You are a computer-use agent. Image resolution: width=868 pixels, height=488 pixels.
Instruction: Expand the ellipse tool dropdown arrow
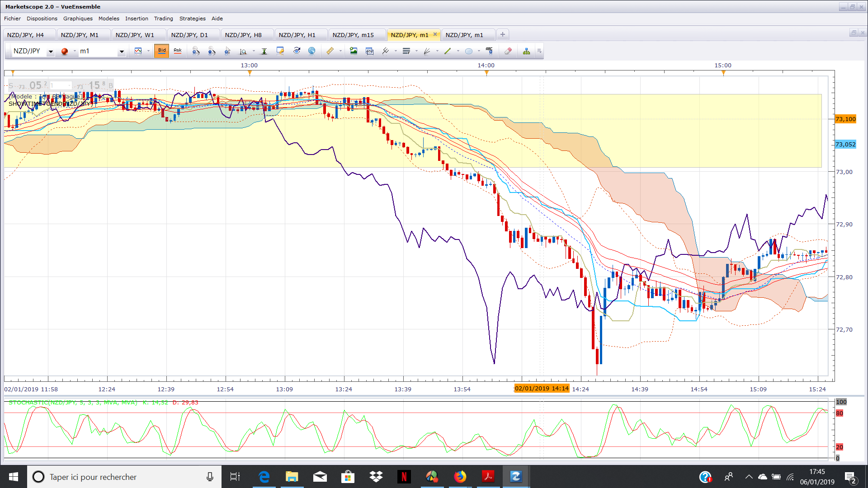479,51
